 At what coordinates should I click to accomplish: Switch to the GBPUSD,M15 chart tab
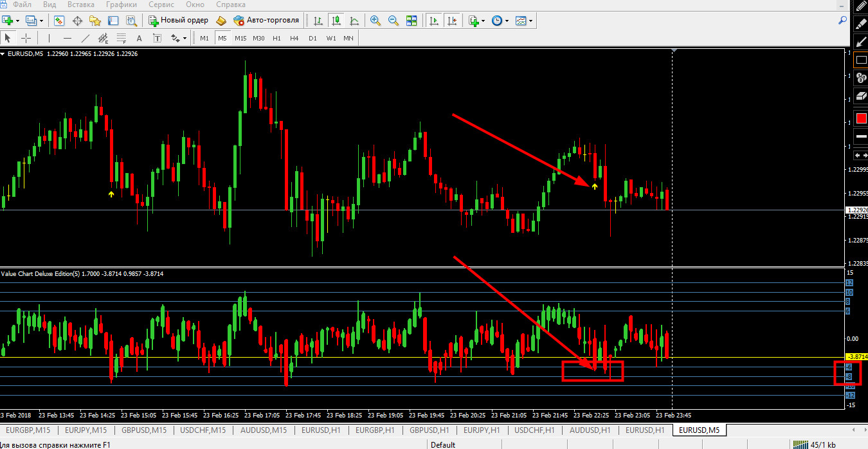tap(144, 430)
